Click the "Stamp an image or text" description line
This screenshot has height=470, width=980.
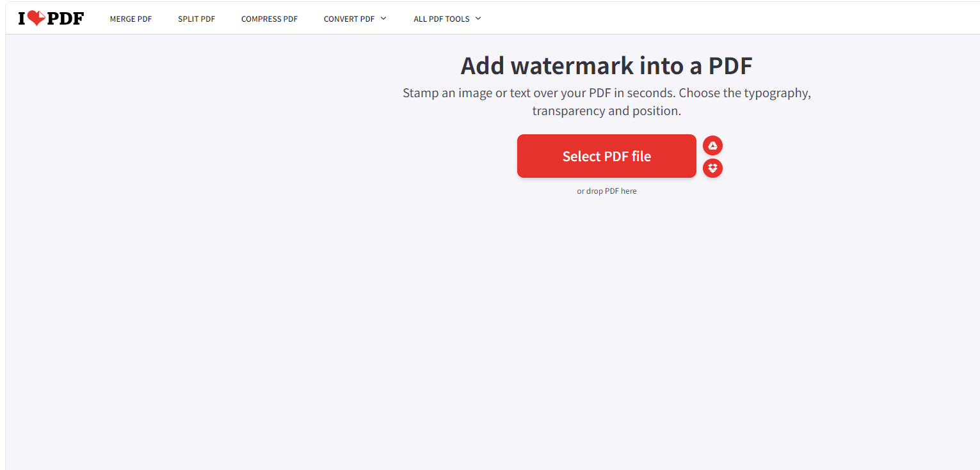(606, 93)
